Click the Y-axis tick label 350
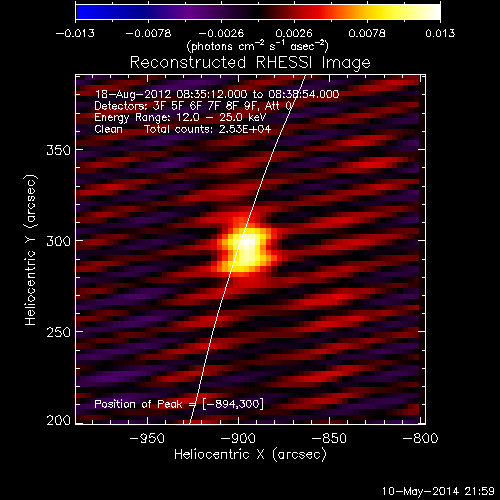 tap(58, 150)
